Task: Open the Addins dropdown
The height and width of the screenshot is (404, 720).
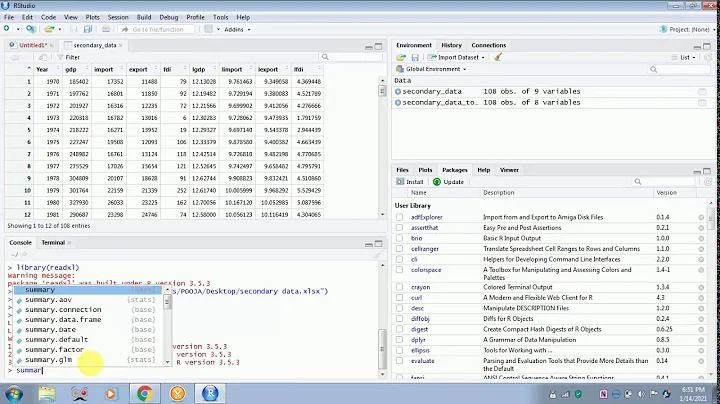Action: (x=237, y=29)
